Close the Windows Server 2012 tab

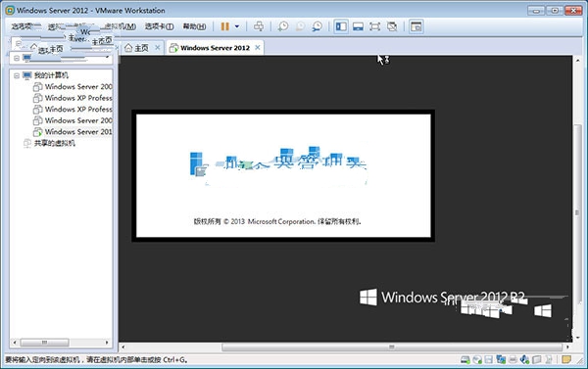coord(258,48)
